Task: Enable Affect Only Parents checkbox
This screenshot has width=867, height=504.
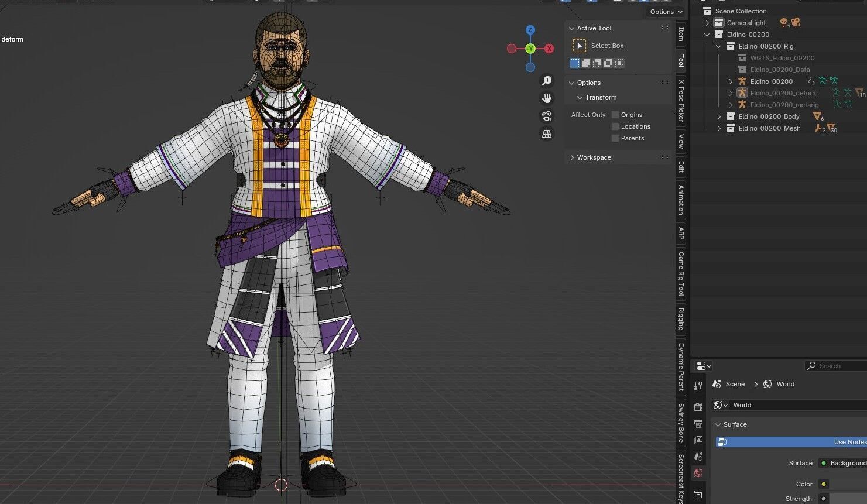Action: [x=615, y=138]
